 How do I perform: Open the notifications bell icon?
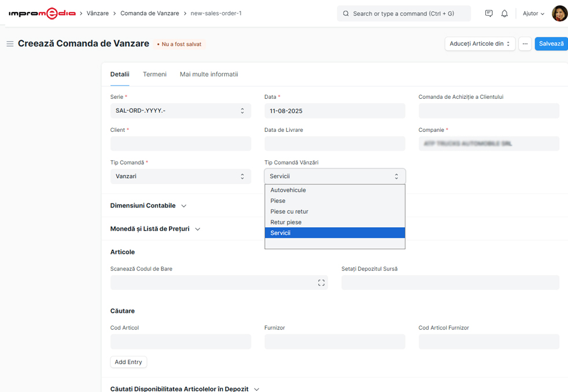pos(504,13)
